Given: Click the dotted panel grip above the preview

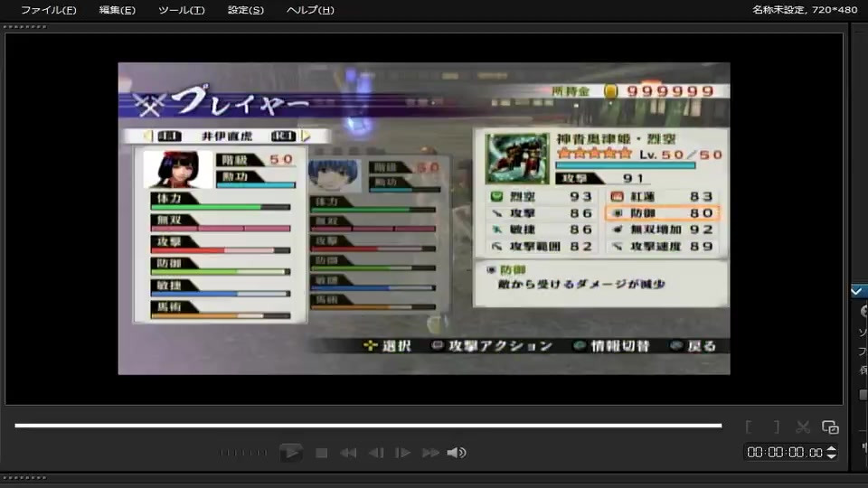Looking at the screenshot, I should point(25,26).
